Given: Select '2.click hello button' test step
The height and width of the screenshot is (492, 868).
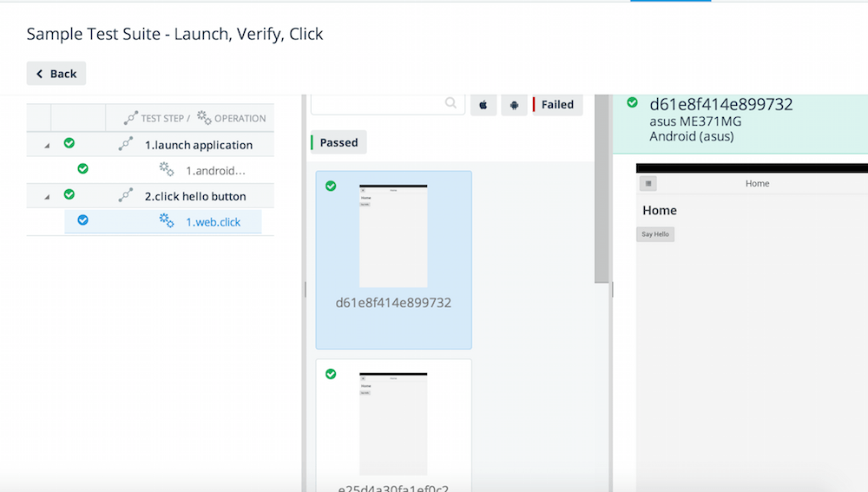Looking at the screenshot, I should 150,196.
